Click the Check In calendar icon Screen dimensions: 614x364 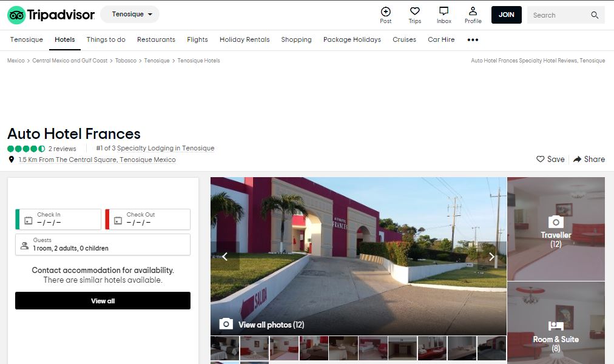[28, 220]
